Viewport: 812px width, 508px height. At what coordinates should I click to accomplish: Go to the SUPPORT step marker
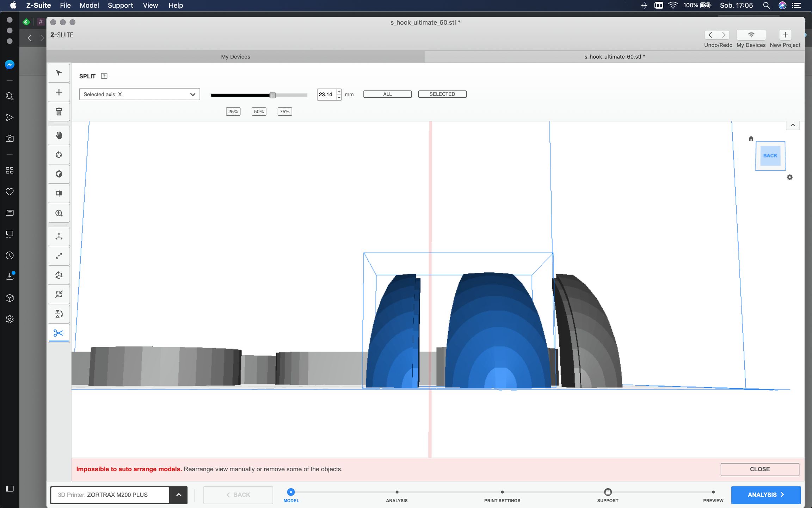click(608, 492)
